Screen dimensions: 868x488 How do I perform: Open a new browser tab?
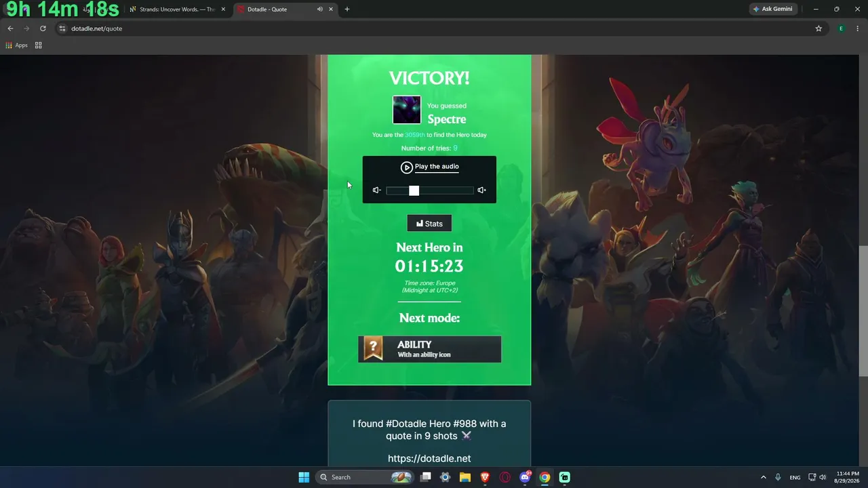tap(347, 9)
